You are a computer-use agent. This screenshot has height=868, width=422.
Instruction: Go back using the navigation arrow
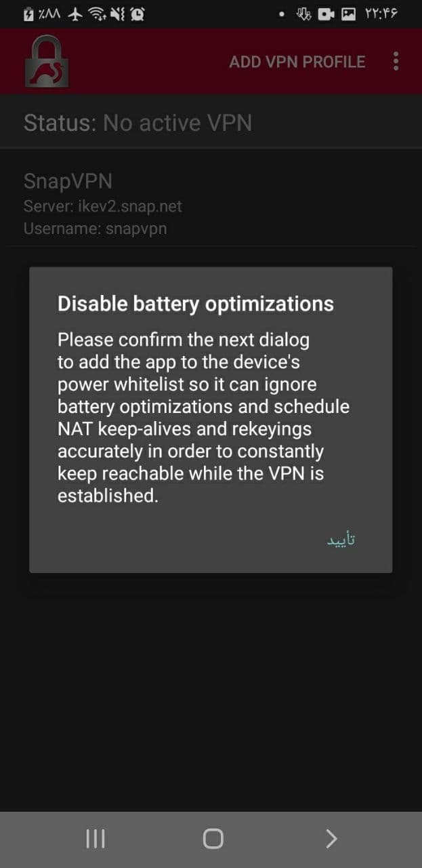click(331, 840)
